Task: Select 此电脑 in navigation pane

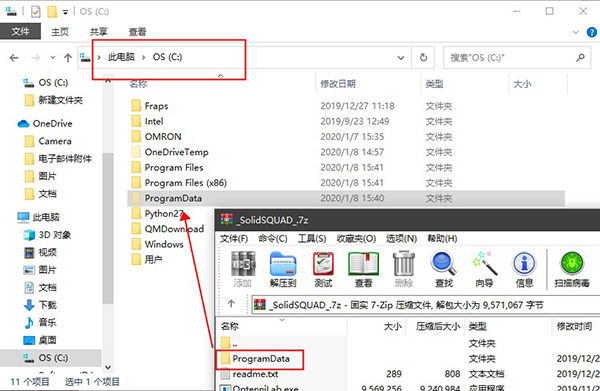Action: coord(39,217)
